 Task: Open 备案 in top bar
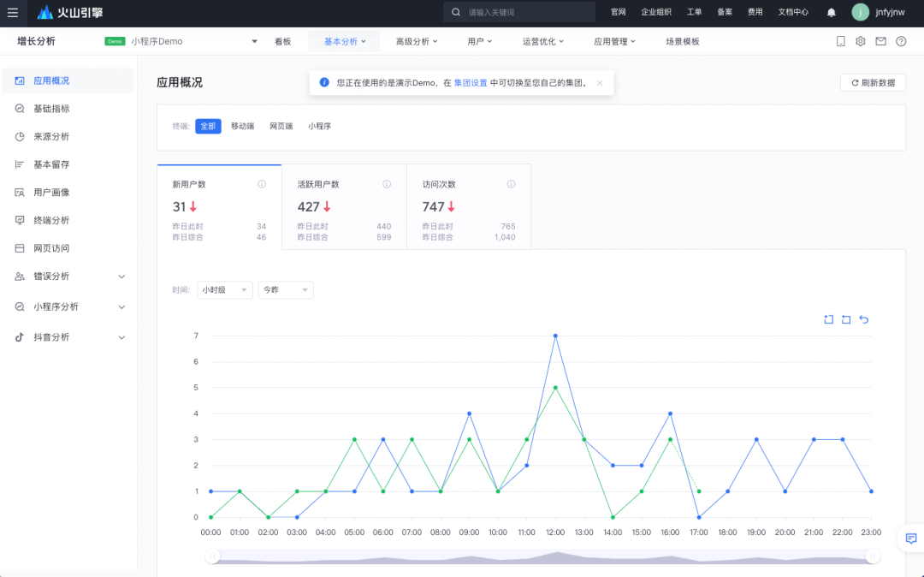(725, 12)
